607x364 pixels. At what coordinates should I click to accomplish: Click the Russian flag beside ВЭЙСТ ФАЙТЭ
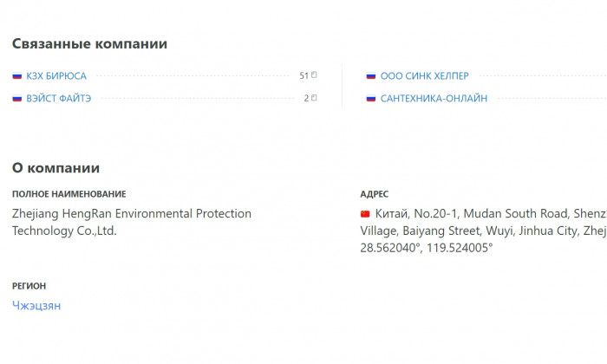[x=17, y=98]
